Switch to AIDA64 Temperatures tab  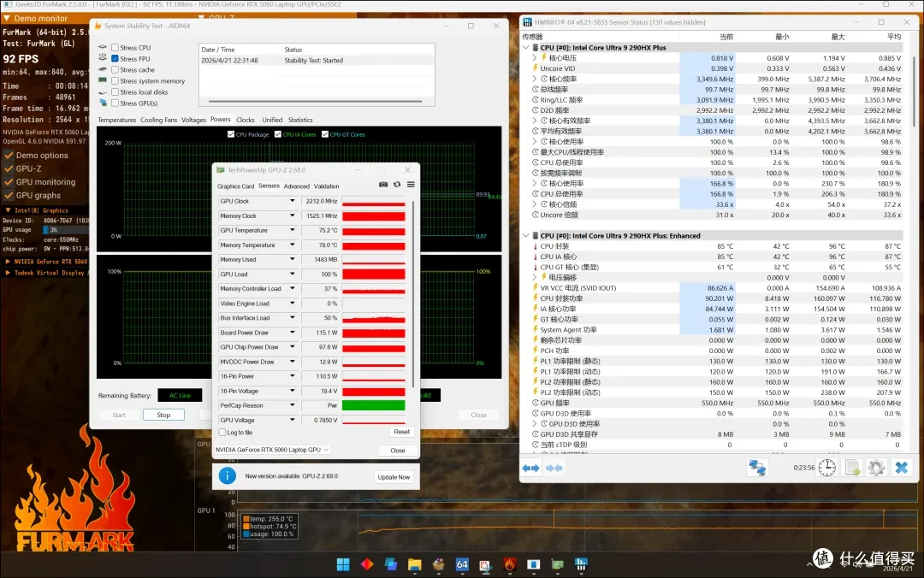point(116,120)
